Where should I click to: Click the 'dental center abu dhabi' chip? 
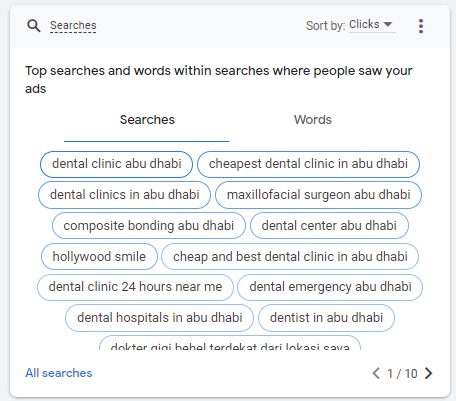point(329,226)
